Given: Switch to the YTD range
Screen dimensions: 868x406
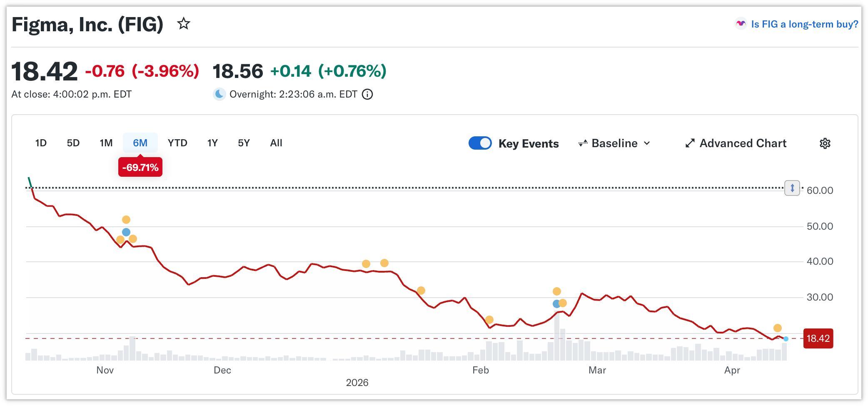Looking at the screenshot, I should (177, 143).
